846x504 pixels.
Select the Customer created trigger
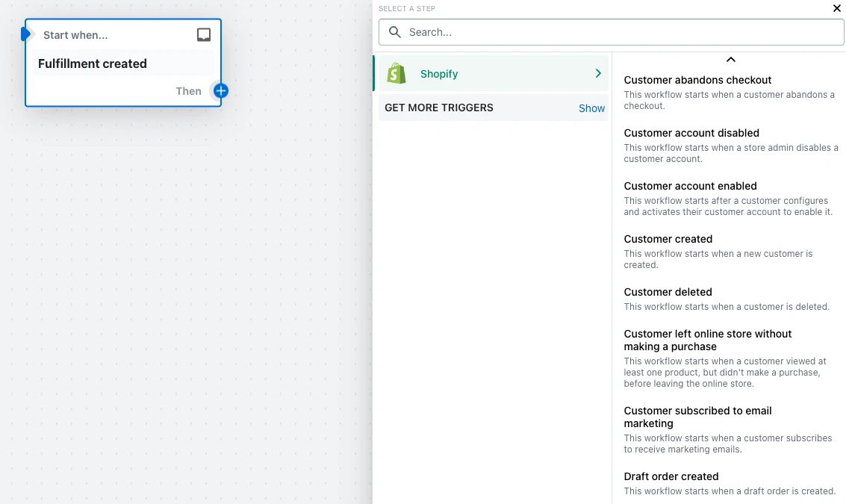point(668,239)
